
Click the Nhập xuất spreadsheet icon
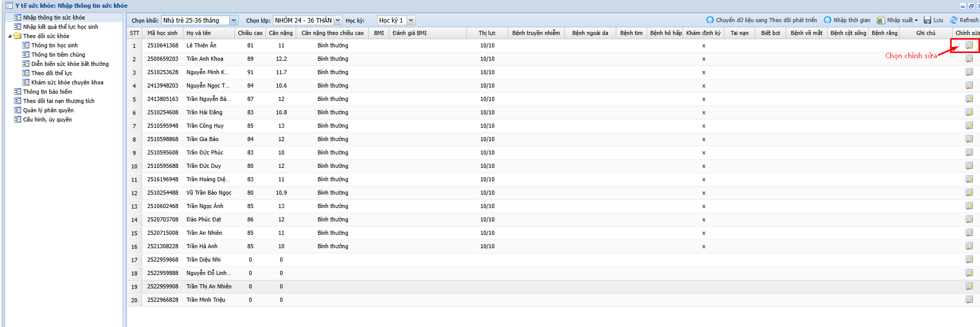[881, 20]
